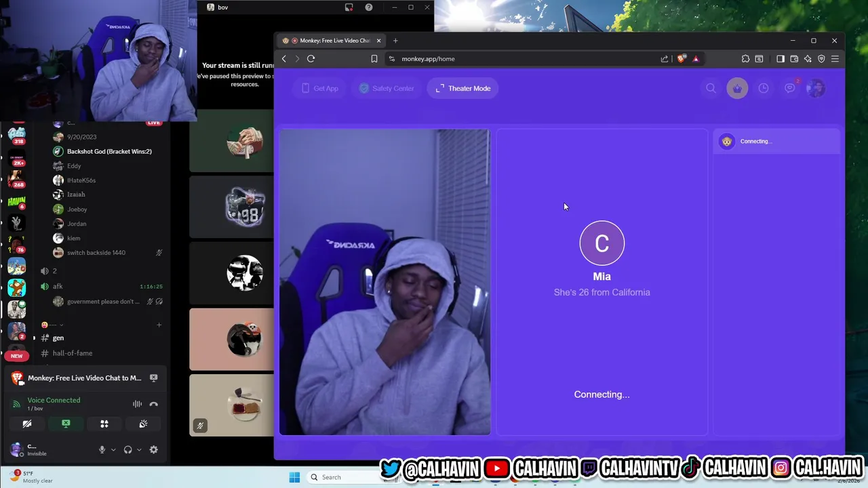Screen dimensions: 868x488
Task: Open the heart messages icon
Action: pyautogui.click(x=790, y=88)
